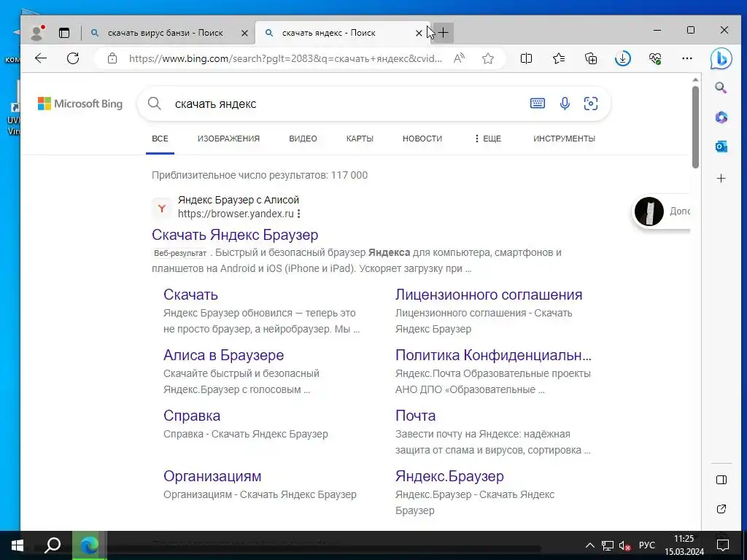The image size is (747, 560).
Task: Open Browser essentials heart icon
Action: click(x=655, y=58)
